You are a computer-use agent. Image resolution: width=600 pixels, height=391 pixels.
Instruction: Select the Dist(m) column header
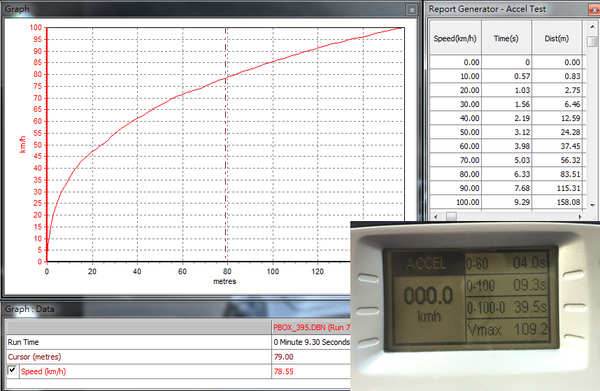557,38
